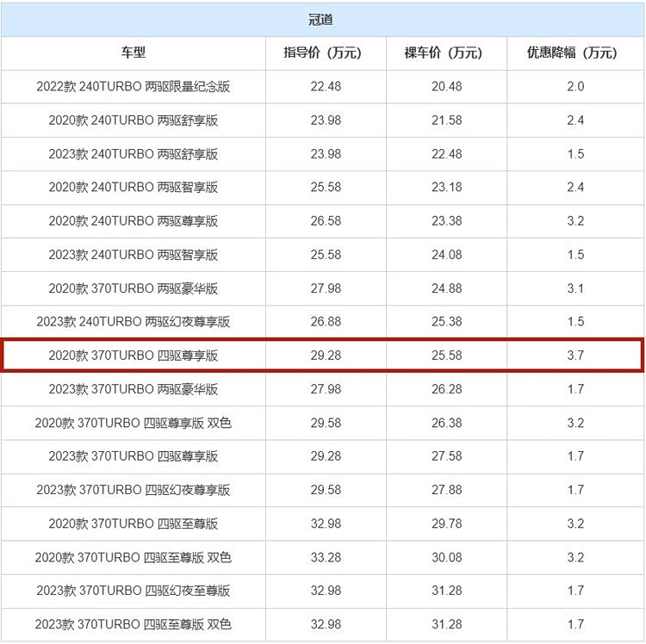Select the 2020款 370TURBO 四驱至尊版 双色 model
The width and height of the screenshot is (646, 644).
pos(133,557)
